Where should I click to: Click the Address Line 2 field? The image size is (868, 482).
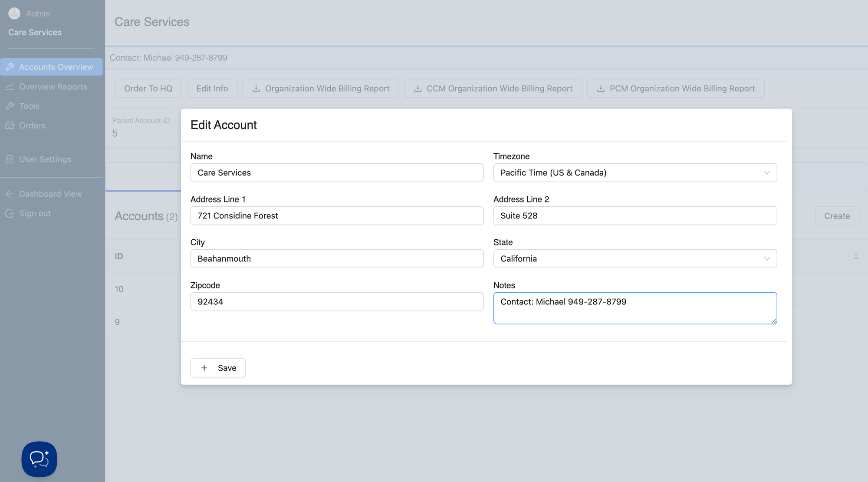pos(635,216)
